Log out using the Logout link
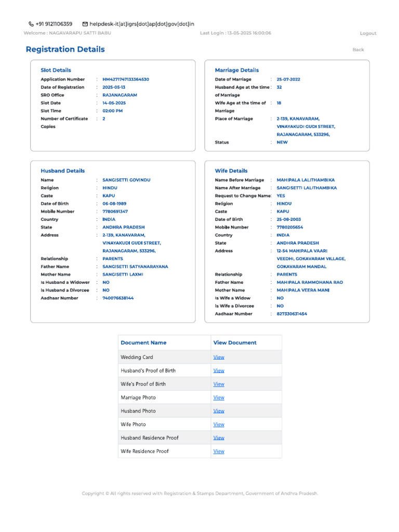 pos(368,33)
